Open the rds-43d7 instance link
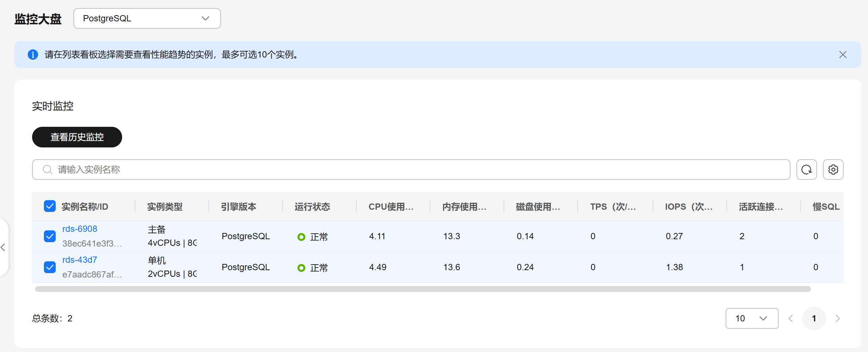This screenshot has height=352, width=868. (x=80, y=260)
